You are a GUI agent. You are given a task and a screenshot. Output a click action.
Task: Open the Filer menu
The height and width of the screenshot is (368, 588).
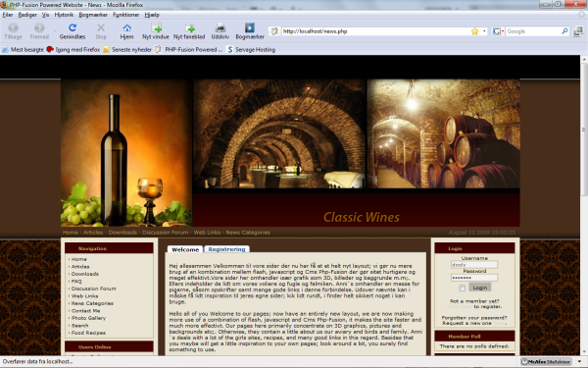click(x=8, y=15)
